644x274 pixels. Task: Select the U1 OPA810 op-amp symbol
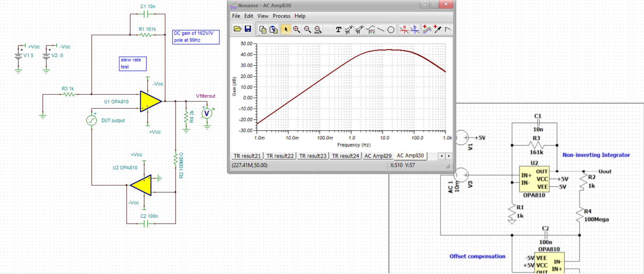[151, 101]
